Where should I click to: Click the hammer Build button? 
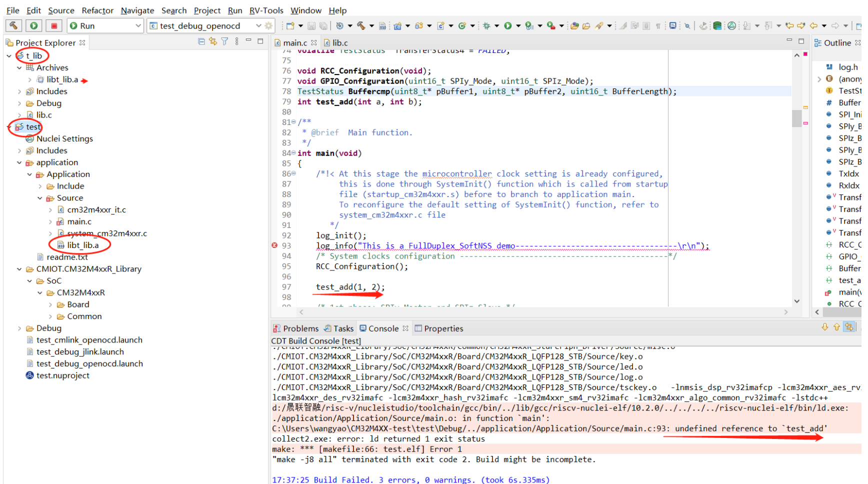coord(13,25)
